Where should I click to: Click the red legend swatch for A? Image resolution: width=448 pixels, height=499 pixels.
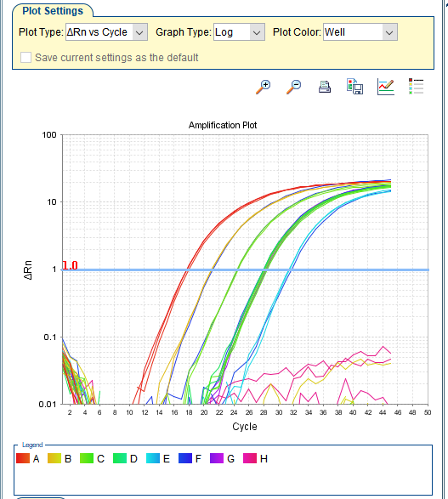(23, 458)
